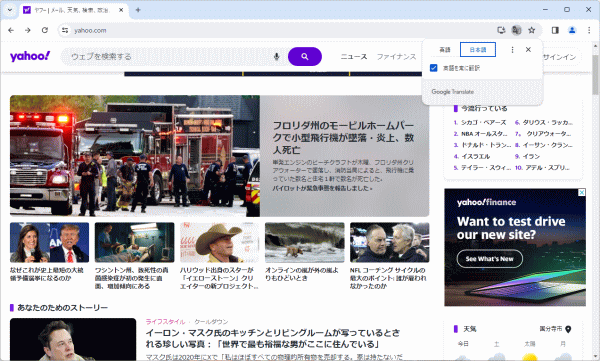Viewport: 600px width, 361px height.
Task: Open the ファイナンス navigation link
Action: (x=396, y=57)
